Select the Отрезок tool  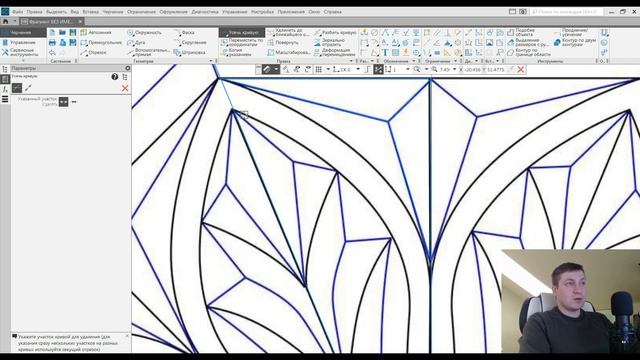pyautogui.click(x=93, y=53)
